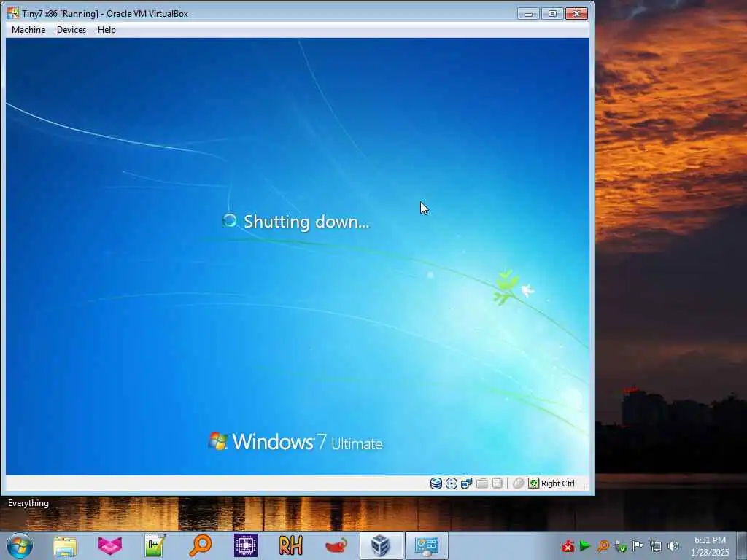Image resolution: width=747 pixels, height=560 pixels.
Task: Close the Tiny7 VirtualBox window
Action: pos(576,13)
